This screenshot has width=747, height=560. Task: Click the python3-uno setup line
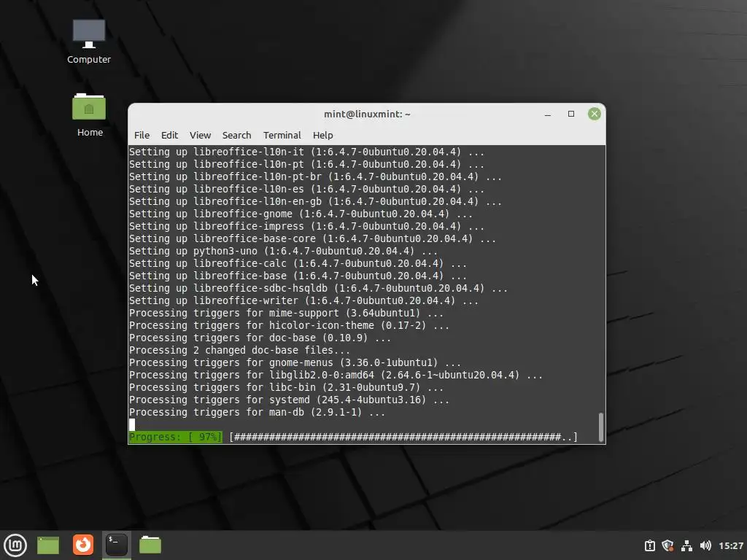283,251
